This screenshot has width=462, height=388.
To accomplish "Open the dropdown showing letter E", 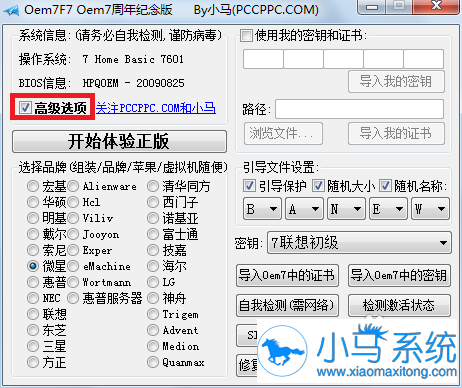I will 388,209.
